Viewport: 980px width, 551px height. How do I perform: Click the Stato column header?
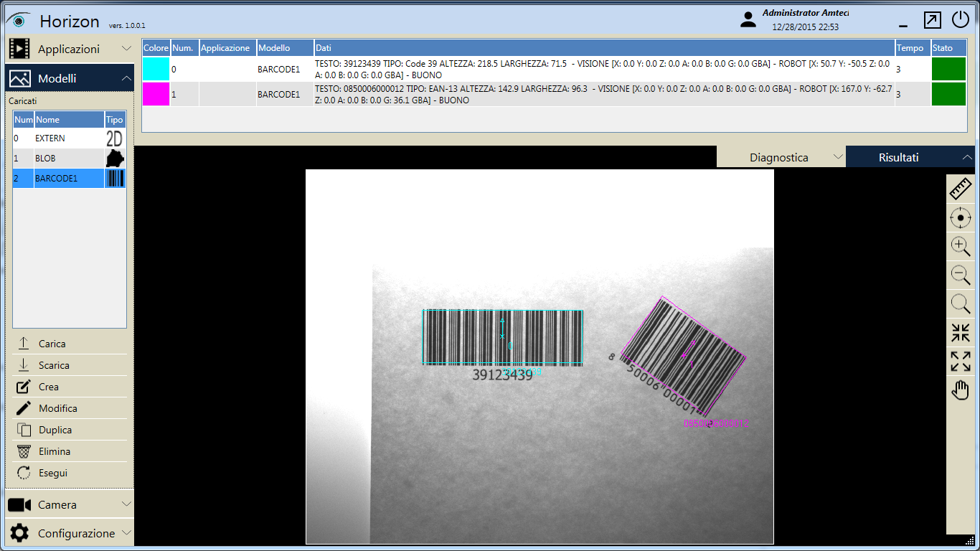click(948, 48)
